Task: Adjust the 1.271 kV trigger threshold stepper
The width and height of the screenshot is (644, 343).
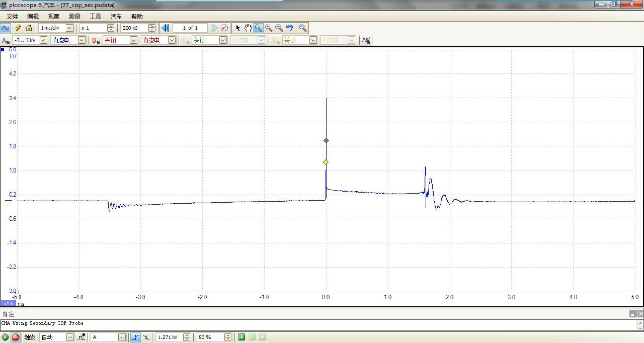Action: coord(187,337)
